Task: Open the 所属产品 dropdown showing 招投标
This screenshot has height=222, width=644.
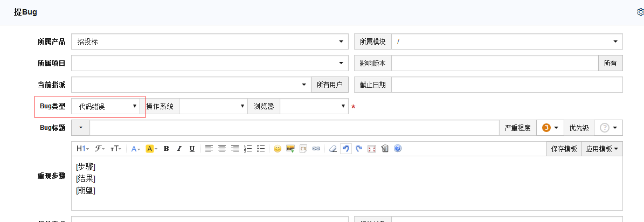Action: 210,41
